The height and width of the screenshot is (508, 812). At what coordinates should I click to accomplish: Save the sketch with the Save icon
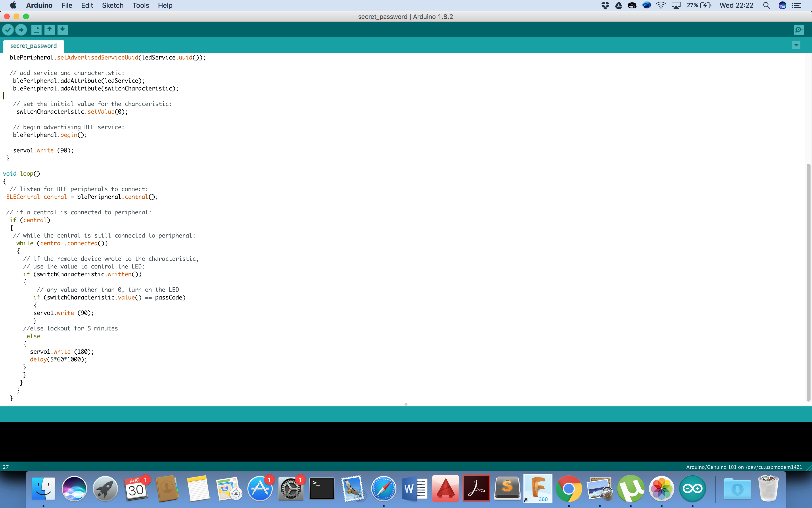62,30
